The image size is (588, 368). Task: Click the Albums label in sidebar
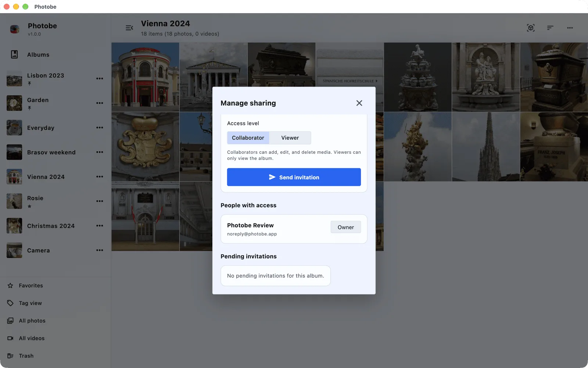[38, 54]
